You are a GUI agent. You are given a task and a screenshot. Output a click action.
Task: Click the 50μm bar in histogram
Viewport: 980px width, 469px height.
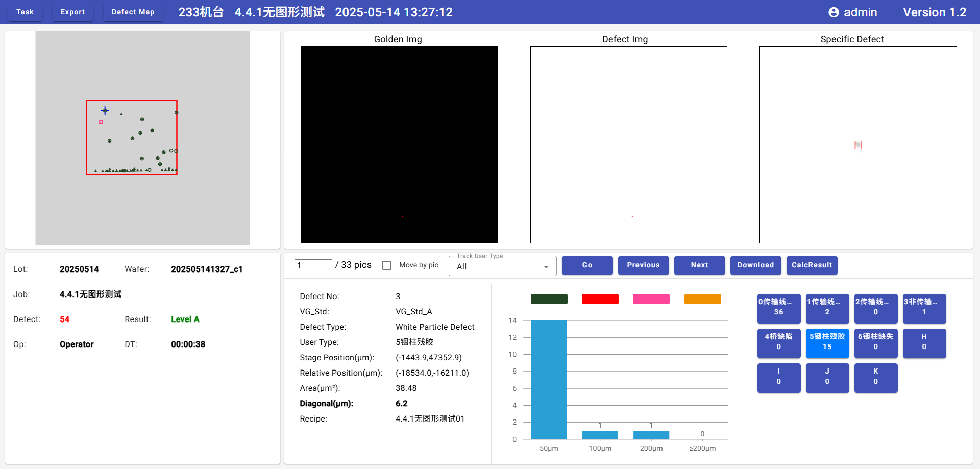pyautogui.click(x=549, y=379)
